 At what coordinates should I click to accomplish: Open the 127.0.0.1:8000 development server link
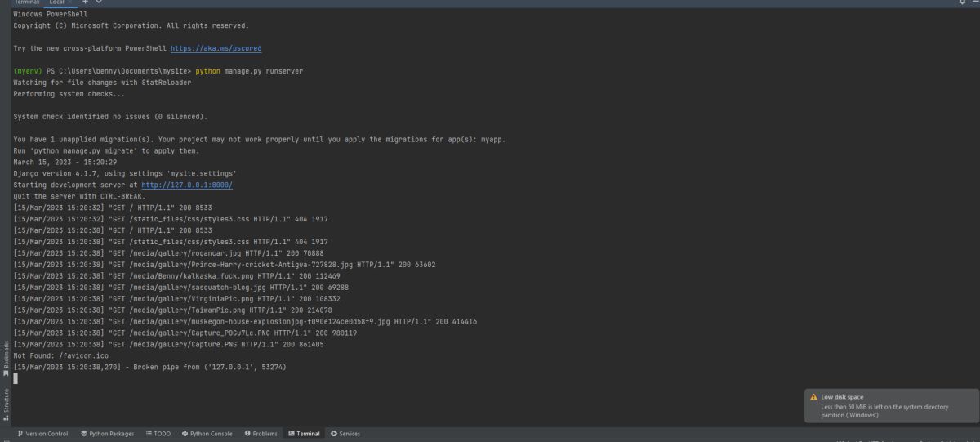click(187, 185)
